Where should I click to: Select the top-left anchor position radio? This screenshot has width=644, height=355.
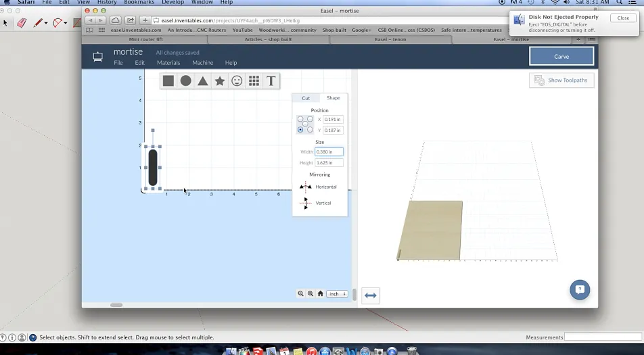point(300,120)
